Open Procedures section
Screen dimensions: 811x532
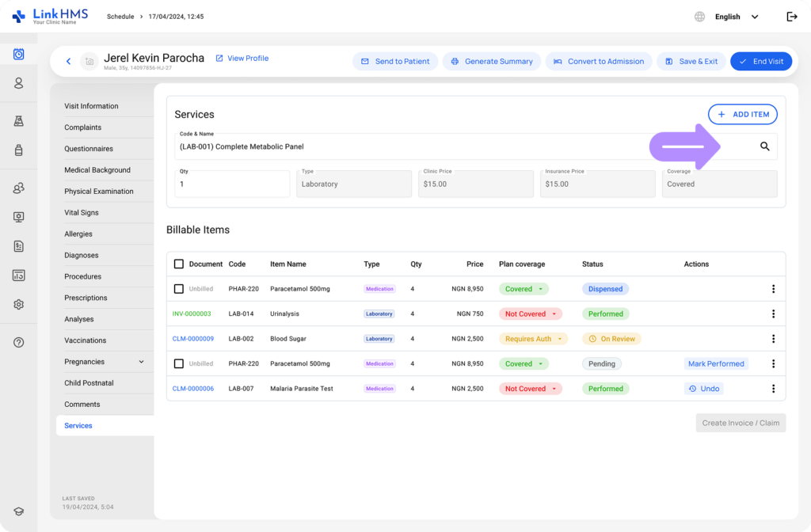[104, 276]
